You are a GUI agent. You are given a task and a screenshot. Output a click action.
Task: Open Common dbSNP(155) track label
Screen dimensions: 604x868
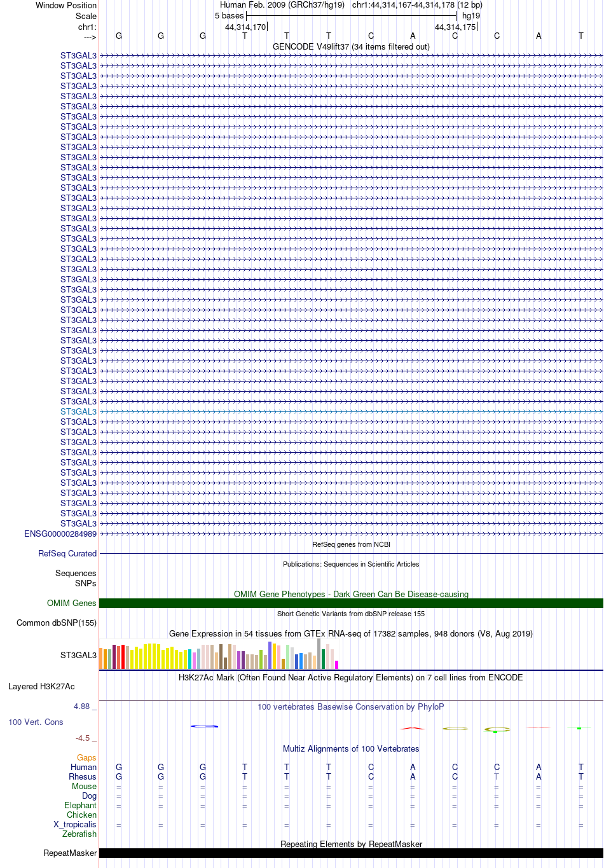[x=57, y=623]
